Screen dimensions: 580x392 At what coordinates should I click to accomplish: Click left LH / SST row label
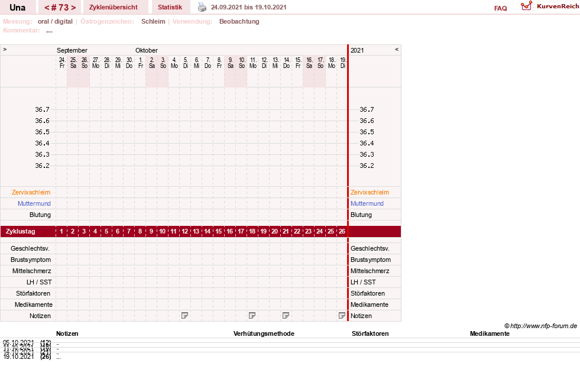tap(39, 282)
